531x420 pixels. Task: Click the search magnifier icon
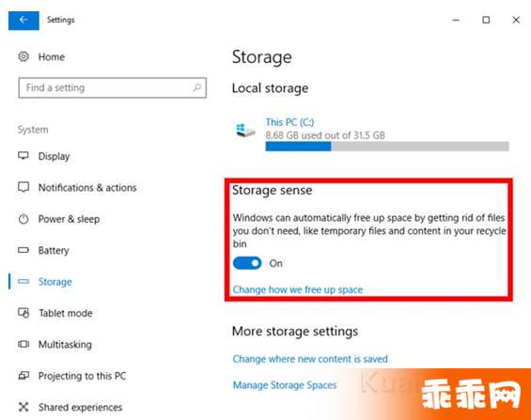[x=197, y=87]
